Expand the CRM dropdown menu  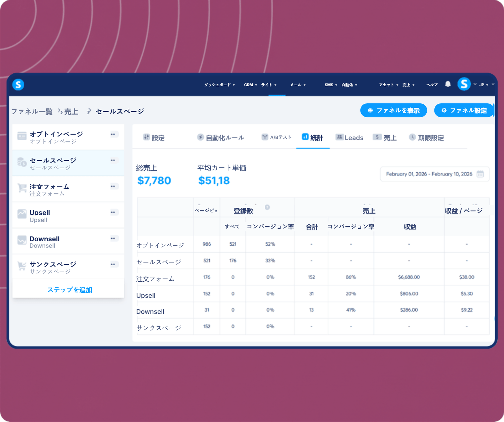click(x=250, y=85)
